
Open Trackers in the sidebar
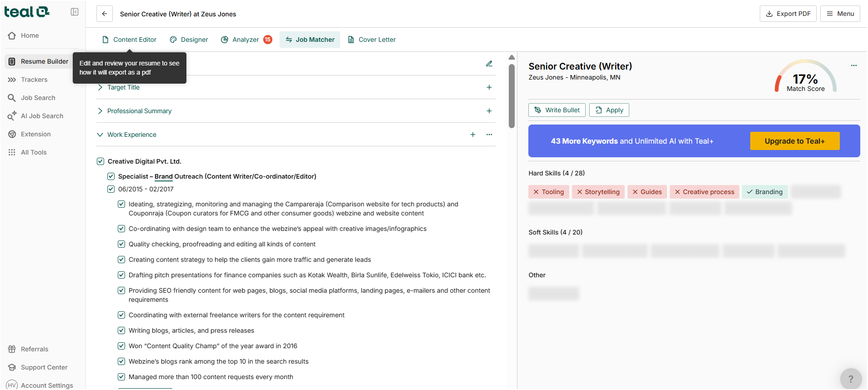click(34, 80)
